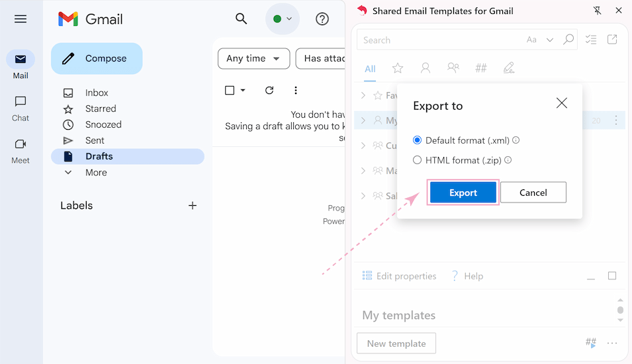Switch to the team templates people tab
Viewport: 632px width, 364px height.
click(453, 68)
